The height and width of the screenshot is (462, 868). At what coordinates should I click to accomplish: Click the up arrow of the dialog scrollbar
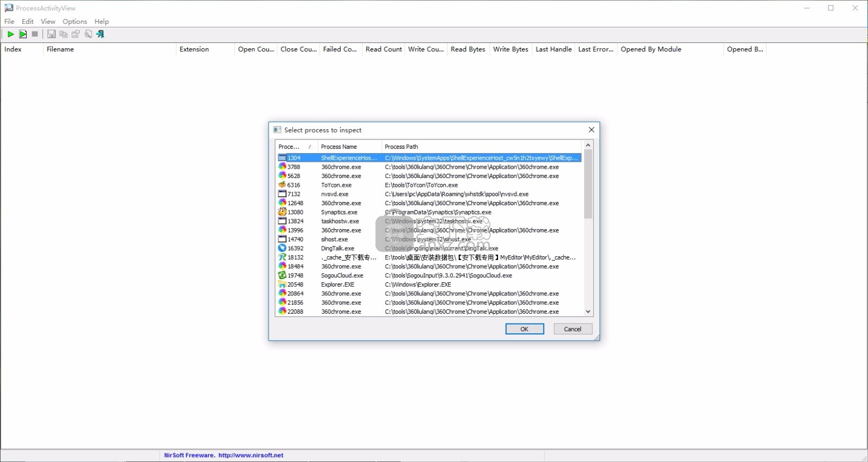[588, 145]
